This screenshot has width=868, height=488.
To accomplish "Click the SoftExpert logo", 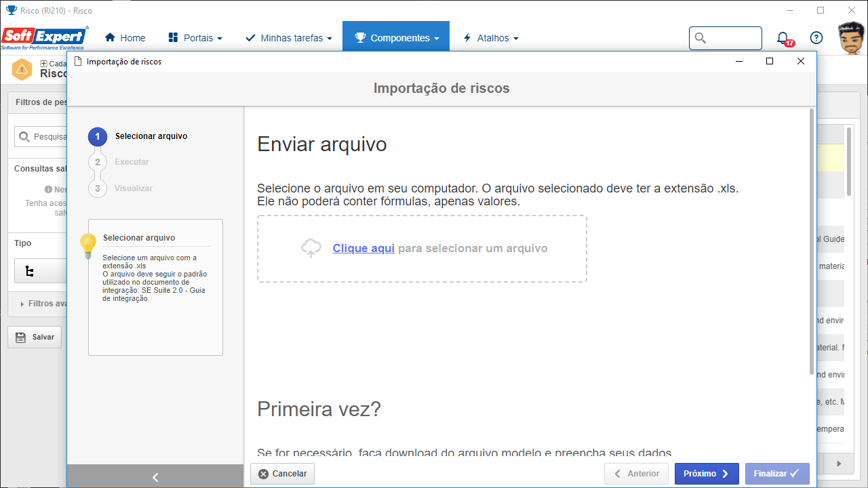I will tap(45, 38).
